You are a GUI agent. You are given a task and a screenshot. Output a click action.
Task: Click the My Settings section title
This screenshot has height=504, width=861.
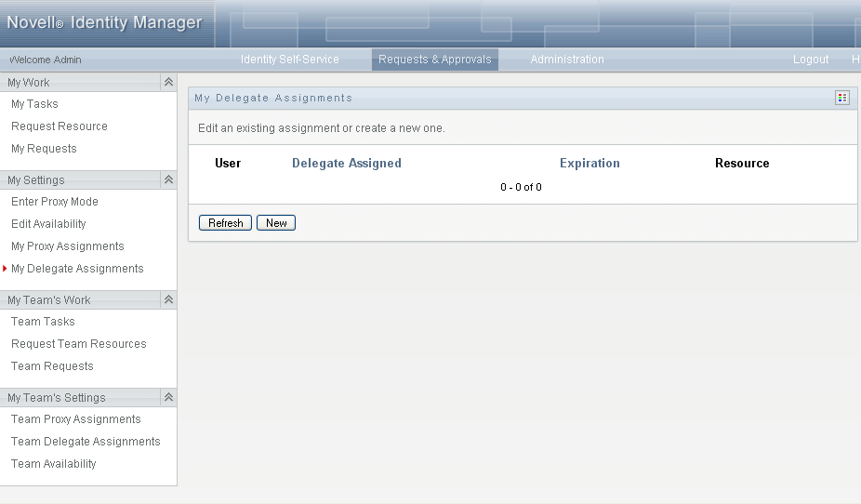(35, 180)
